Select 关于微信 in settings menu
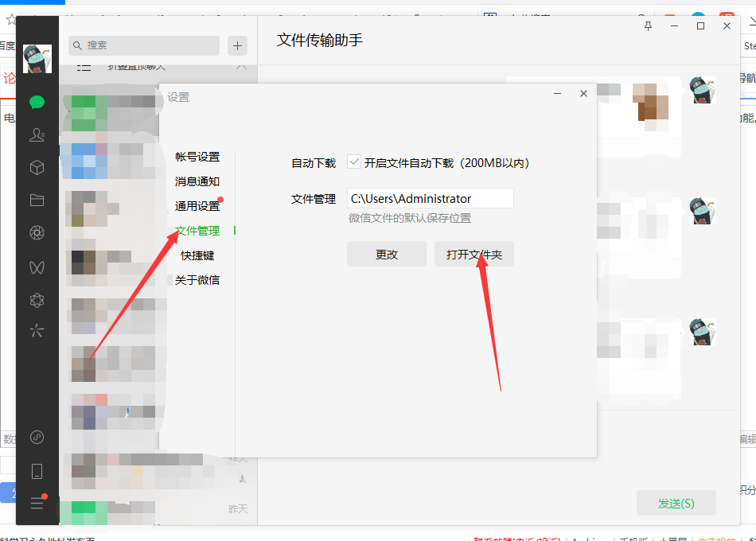 click(197, 280)
